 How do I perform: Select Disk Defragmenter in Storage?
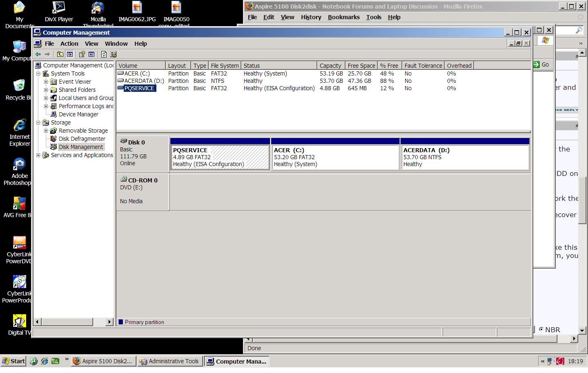pyautogui.click(x=82, y=139)
